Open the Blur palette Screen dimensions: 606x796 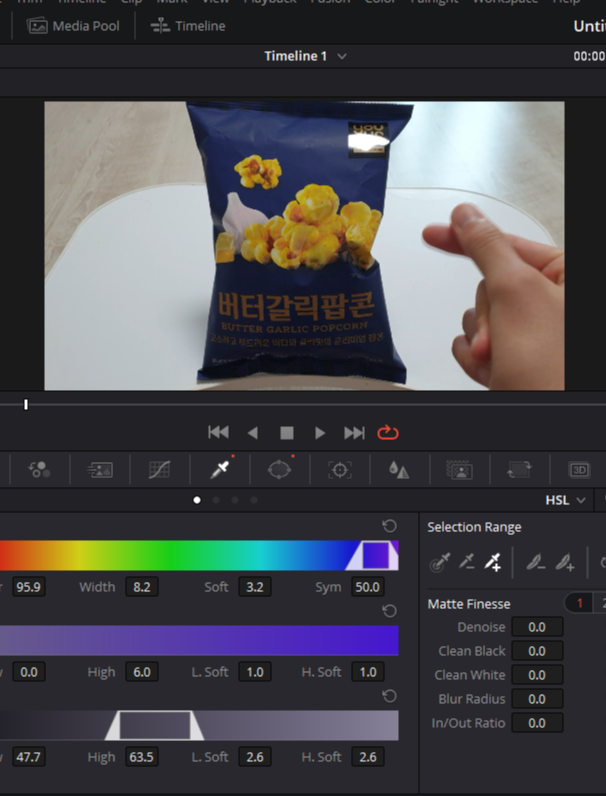coord(399,470)
